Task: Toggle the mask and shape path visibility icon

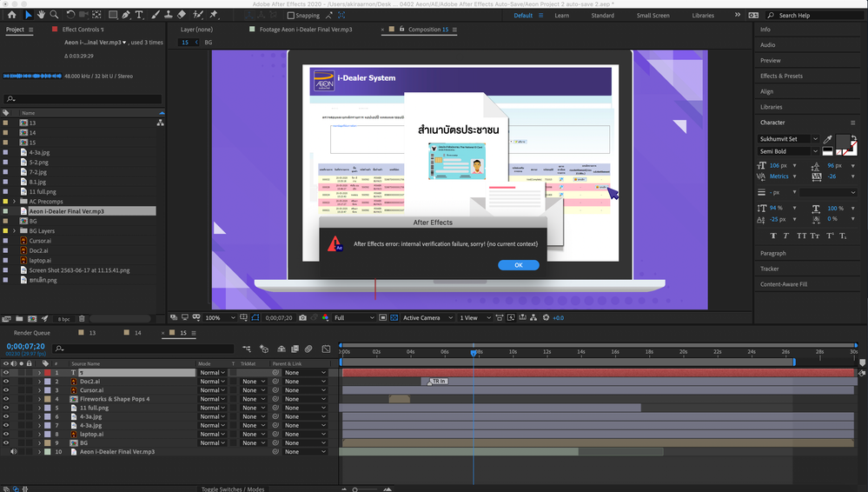Action: (255, 317)
